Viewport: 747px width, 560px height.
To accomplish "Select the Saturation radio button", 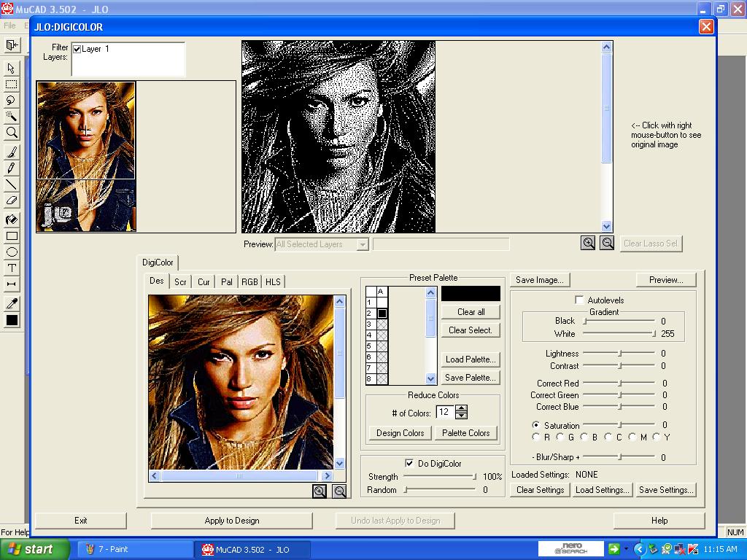I will (537, 425).
